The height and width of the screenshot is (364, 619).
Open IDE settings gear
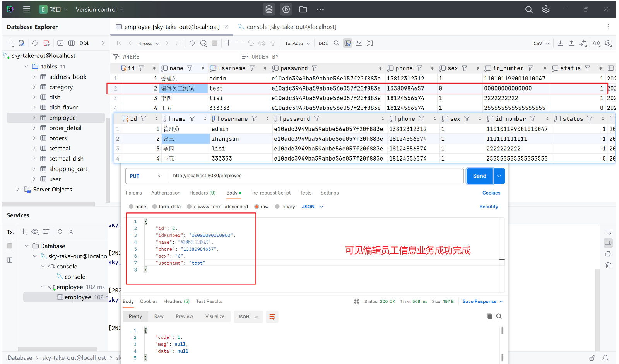click(546, 9)
